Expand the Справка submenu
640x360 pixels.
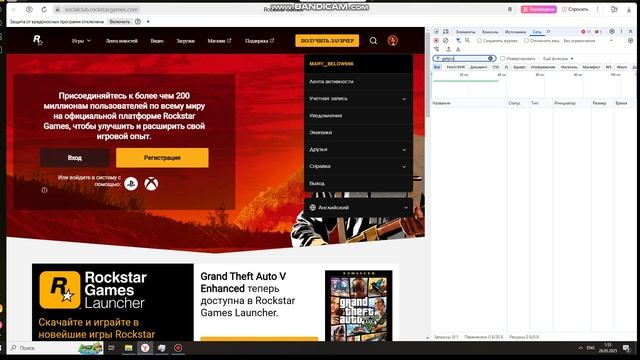(x=358, y=166)
